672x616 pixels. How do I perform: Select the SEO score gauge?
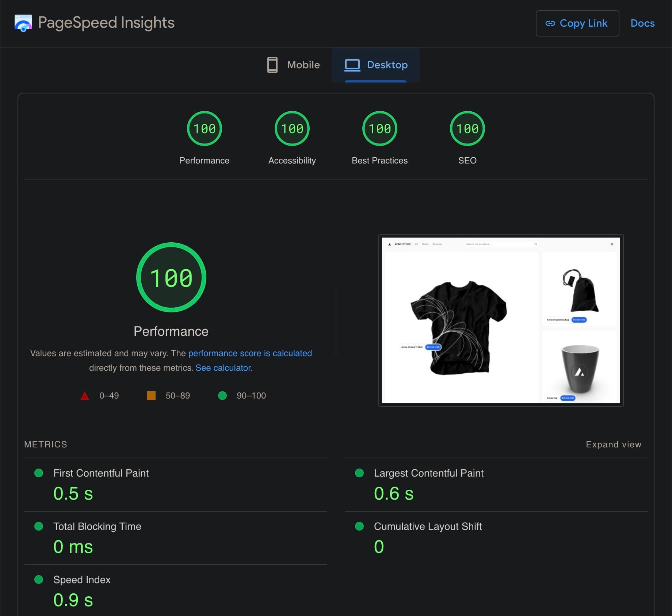[468, 128]
